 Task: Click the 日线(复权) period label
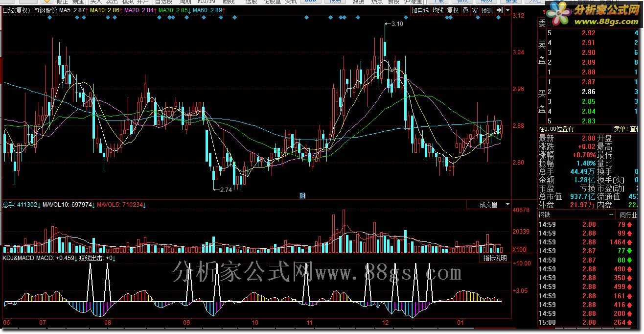(16, 10)
